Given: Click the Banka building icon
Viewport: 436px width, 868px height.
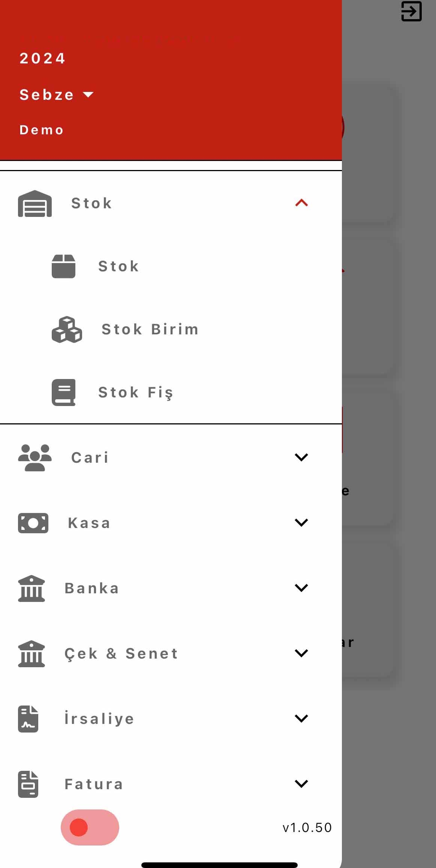Looking at the screenshot, I should pos(31,588).
